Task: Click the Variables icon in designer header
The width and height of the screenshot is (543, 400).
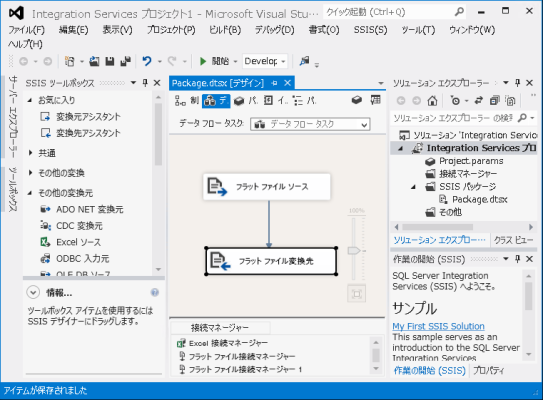Action: tap(375, 100)
